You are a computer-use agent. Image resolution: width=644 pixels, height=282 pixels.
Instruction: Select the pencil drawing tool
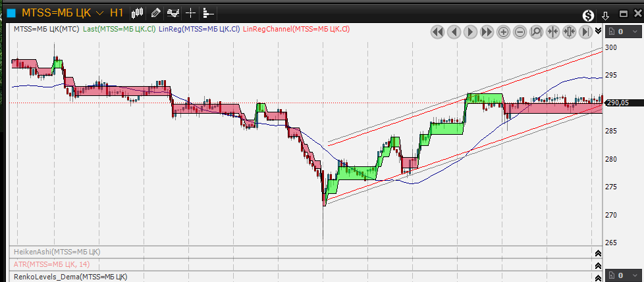155,12
